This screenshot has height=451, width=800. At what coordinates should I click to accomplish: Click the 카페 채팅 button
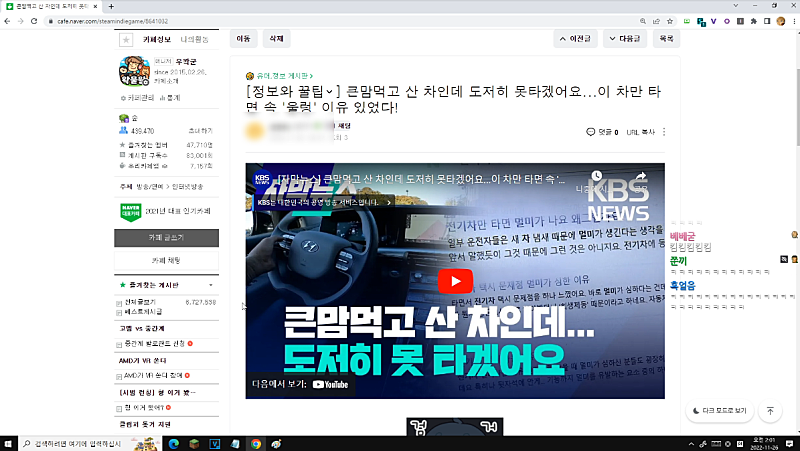(x=166, y=260)
